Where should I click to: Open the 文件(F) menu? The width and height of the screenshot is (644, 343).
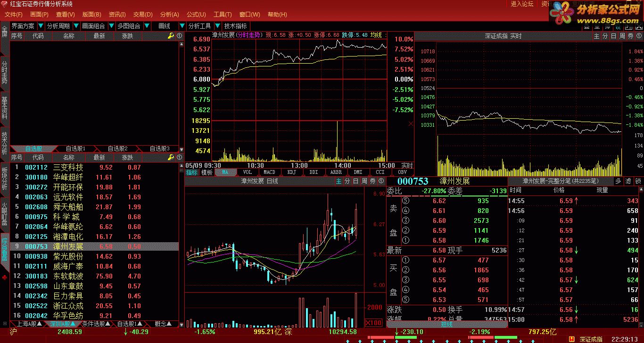pyautogui.click(x=14, y=15)
